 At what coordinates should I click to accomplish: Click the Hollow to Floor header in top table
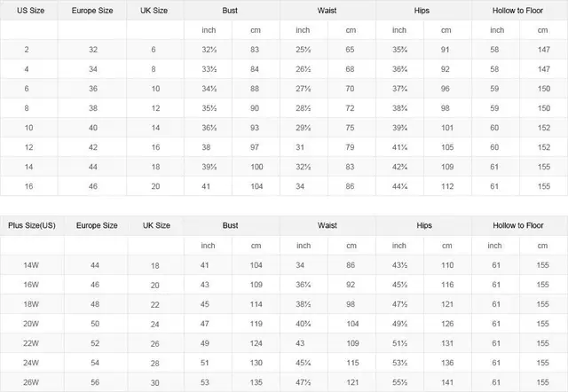click(x=517, y=11)
